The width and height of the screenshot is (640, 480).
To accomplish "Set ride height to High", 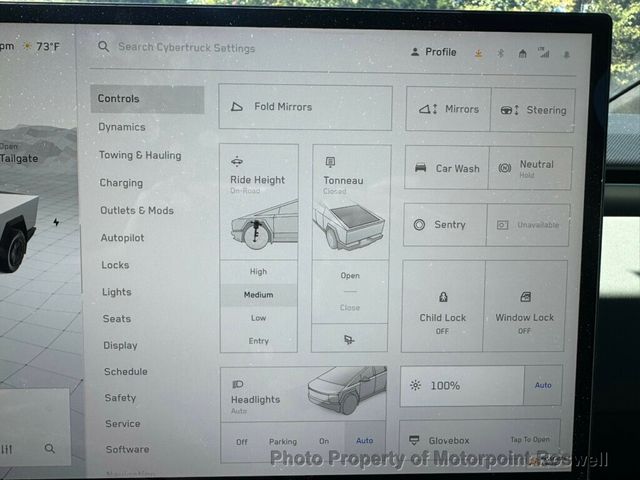I will 258,272.
